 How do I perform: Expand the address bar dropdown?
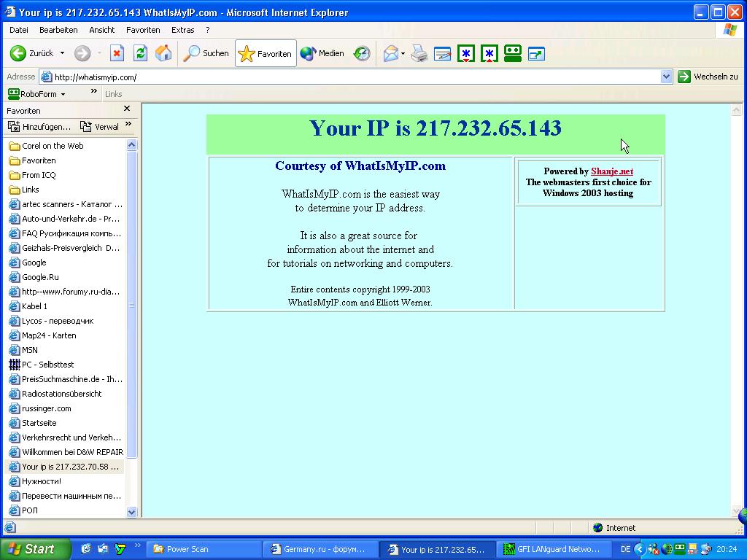click(666, 77)
